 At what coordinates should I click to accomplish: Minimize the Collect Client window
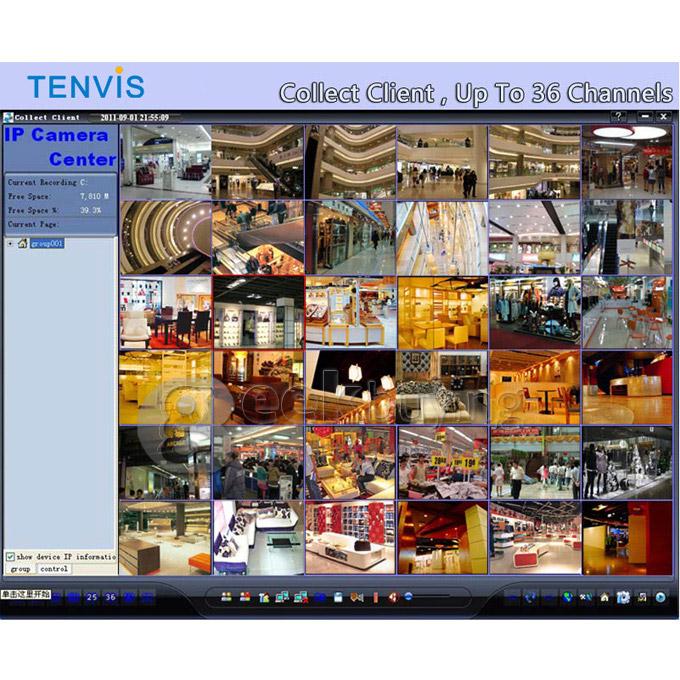(x=645, y=116)
